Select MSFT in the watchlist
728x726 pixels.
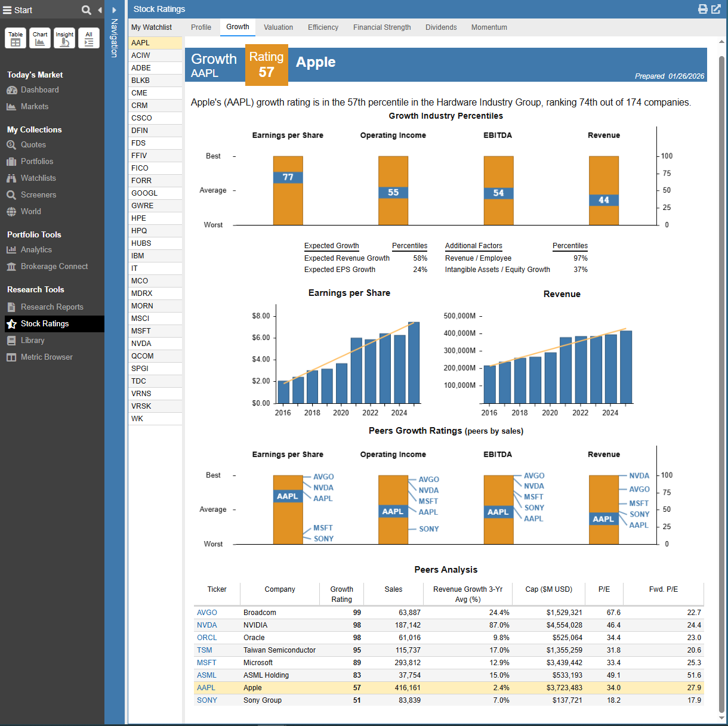pyautogui.click(x=141, y=331)
